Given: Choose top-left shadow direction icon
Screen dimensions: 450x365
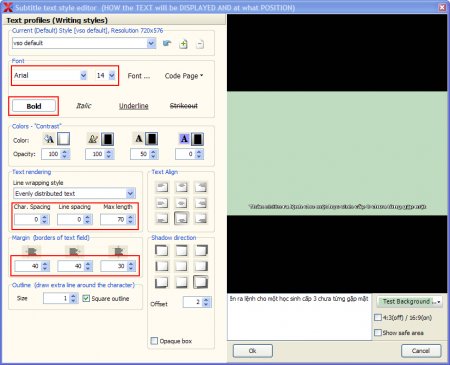Looking at the screenshot, I should 162,250.
